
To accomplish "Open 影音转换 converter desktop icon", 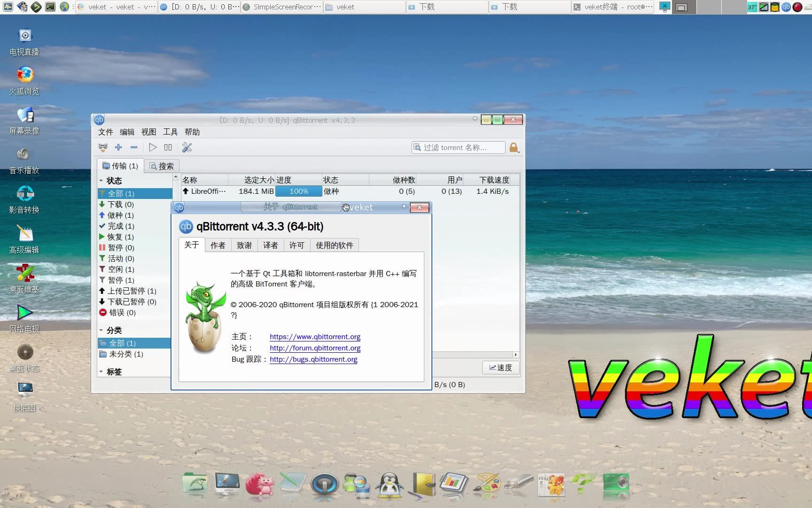I will point(24,200).
